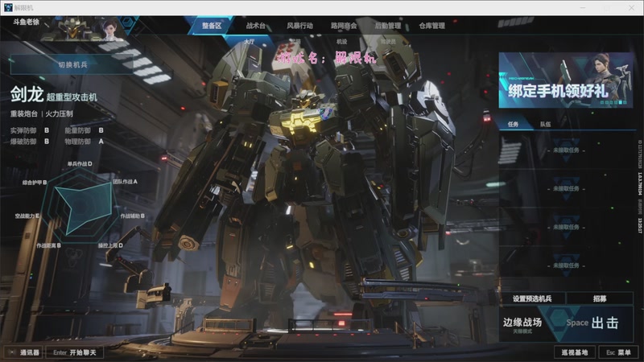The image size is (644, 362).
Task: Click the mech name 剑龙
Action: [x=27, y=94]
